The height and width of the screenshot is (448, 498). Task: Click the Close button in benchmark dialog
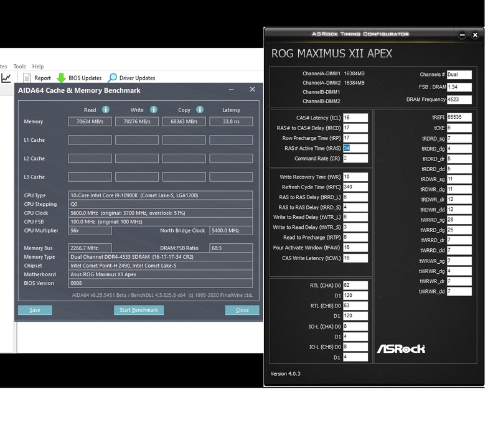pos(242,310)
